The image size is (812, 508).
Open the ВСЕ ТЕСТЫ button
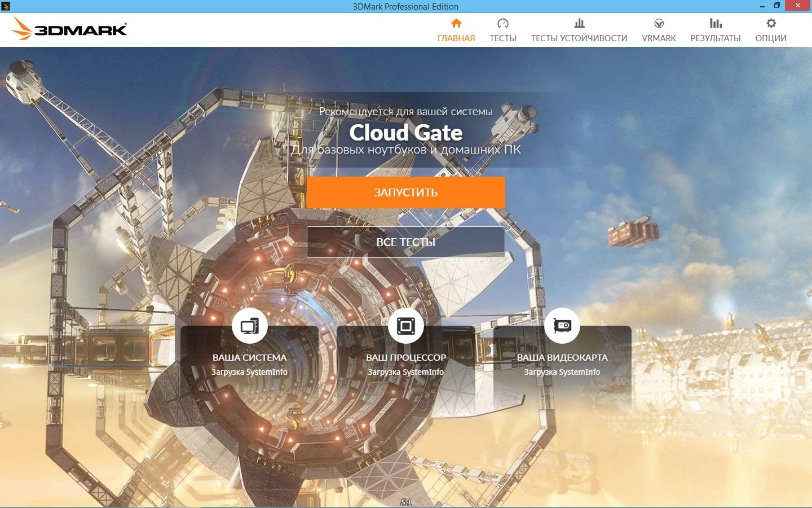(406, 242)
